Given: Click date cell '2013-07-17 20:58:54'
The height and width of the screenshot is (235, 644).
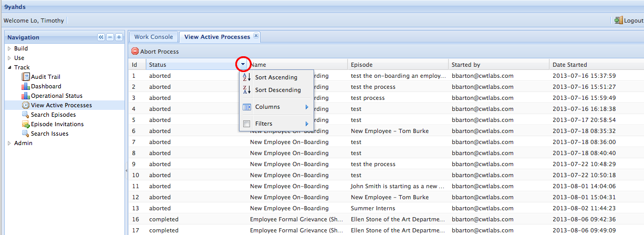Looking at the screenshot, I should tap(584, 120).
